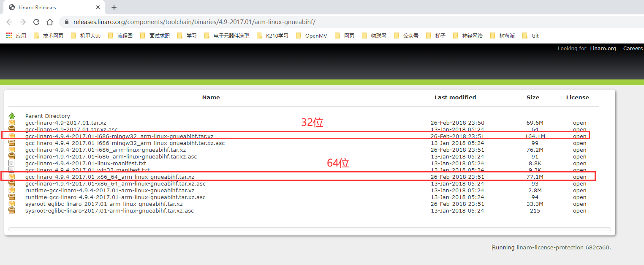644x265 pixels.
Task: Click the 33.3M size value
Action: click(x=535, y=204)
